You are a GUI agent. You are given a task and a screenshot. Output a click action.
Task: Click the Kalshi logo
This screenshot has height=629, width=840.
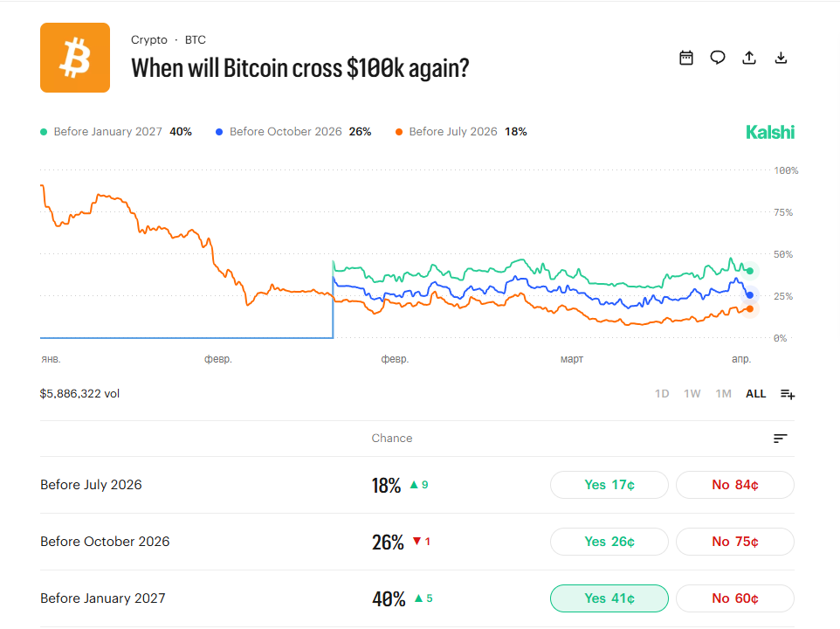(x=770, y=132)
